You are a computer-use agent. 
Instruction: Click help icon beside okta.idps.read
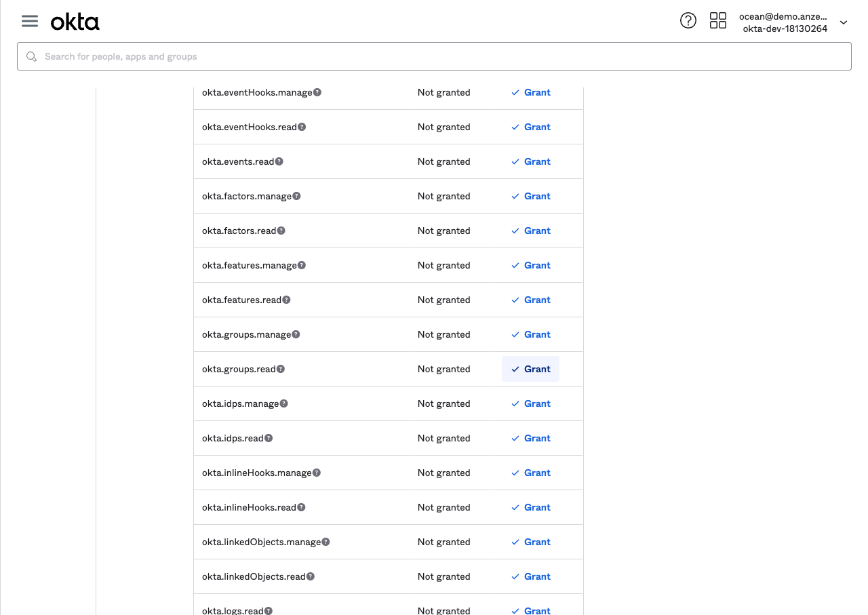(269, 438)
